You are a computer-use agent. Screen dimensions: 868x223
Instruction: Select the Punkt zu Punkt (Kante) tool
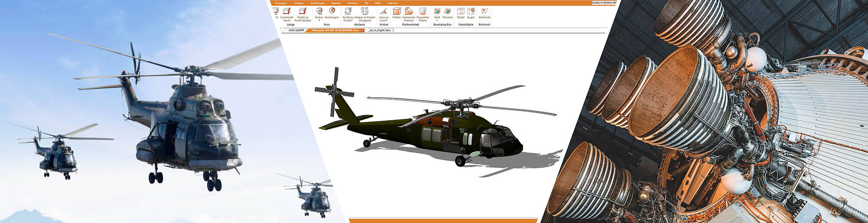tap(302, 14)
